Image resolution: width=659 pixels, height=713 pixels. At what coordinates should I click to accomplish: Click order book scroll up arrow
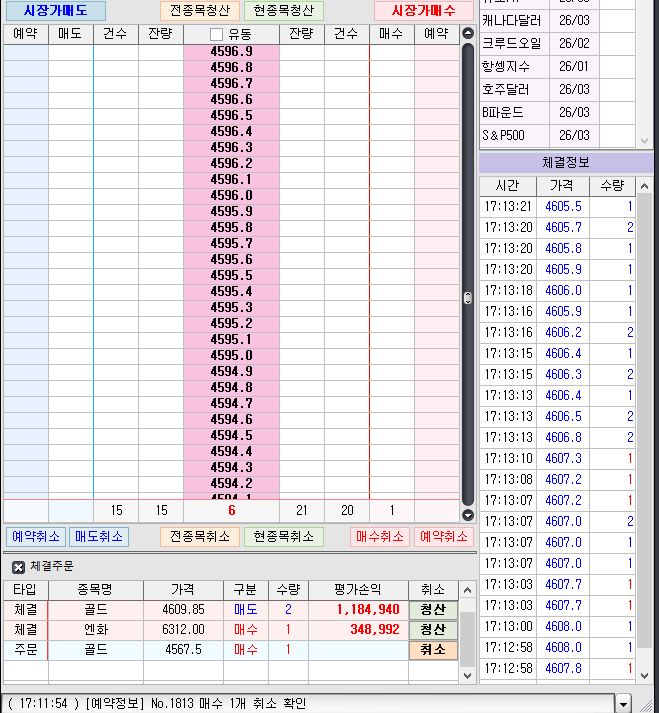[467, 34]
